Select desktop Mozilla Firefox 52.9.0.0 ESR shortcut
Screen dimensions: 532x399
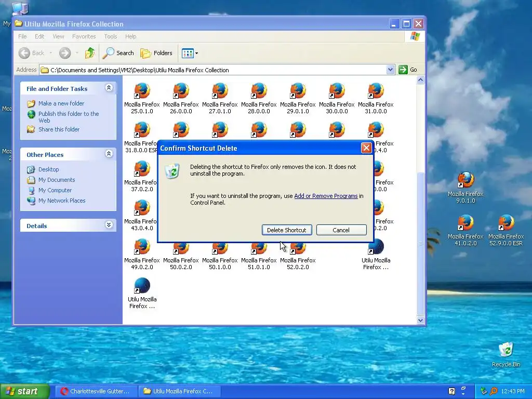click(x=506, y=230)
